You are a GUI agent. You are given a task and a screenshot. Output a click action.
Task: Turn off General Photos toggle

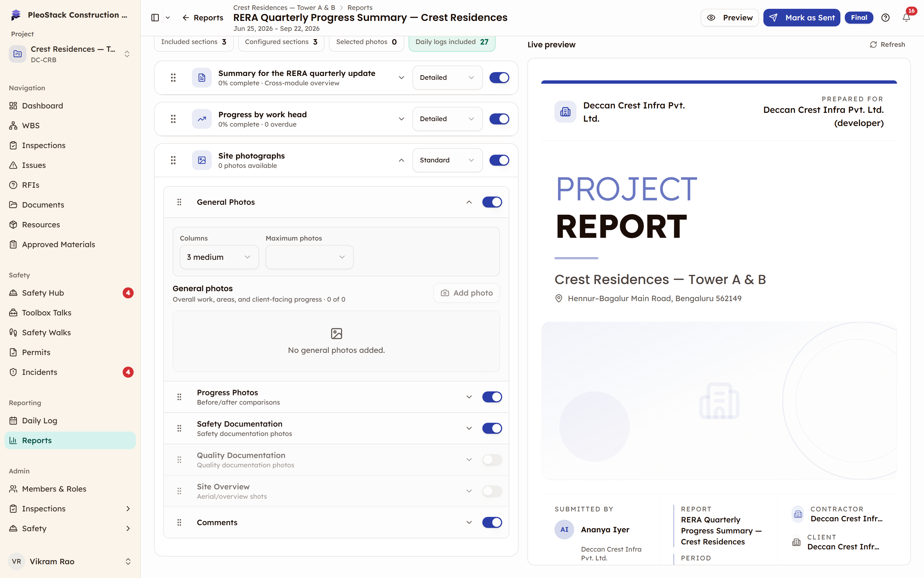point(492,202)
